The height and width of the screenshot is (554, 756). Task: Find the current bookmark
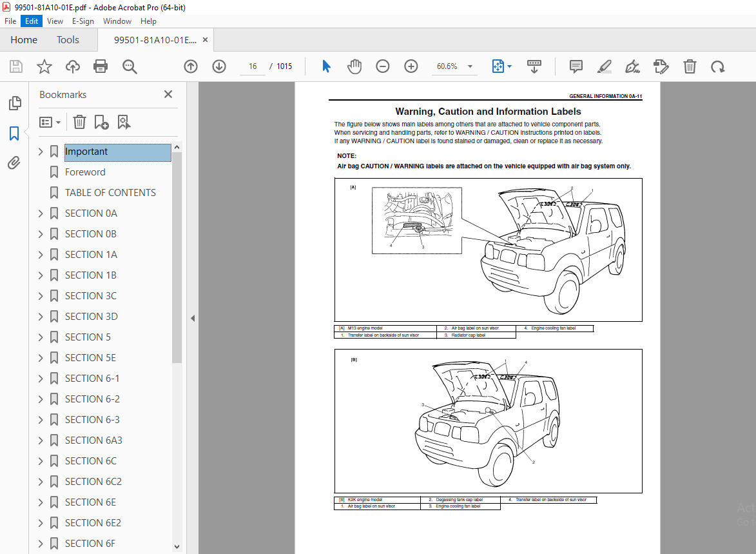(x=124, y=122)
